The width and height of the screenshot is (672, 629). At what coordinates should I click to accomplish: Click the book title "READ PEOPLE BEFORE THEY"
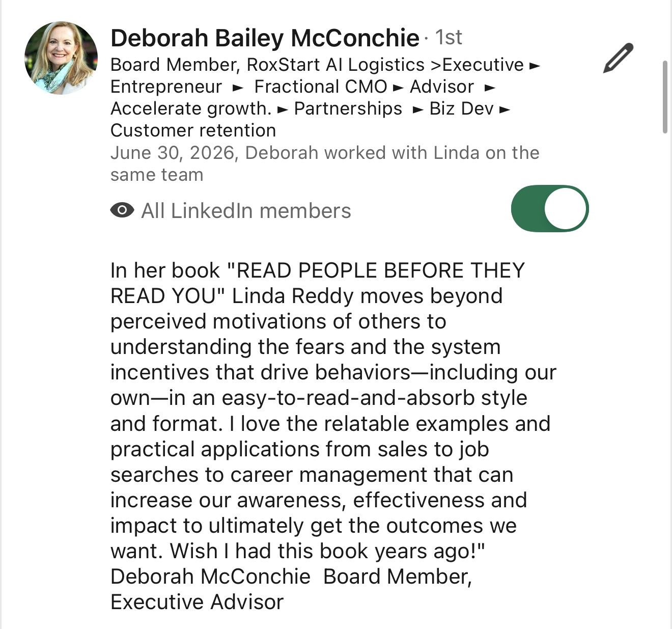(381, 270)
